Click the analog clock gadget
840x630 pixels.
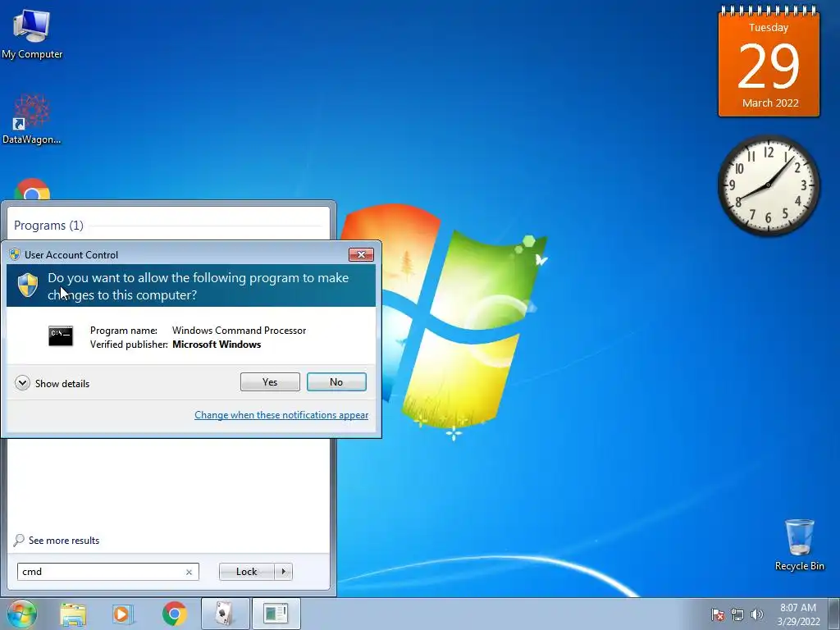(769, 185)
